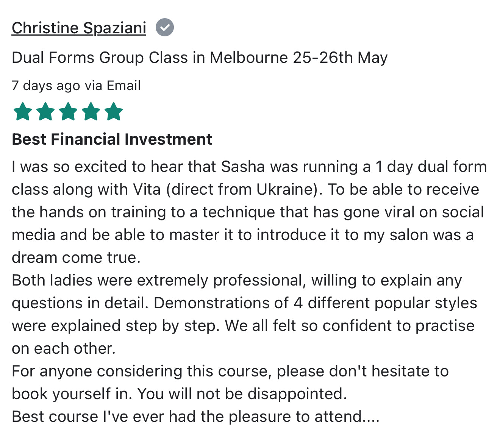500x448 pixels.
Task: Click the phrase 'dream come true.'
Action: [76, 258]
